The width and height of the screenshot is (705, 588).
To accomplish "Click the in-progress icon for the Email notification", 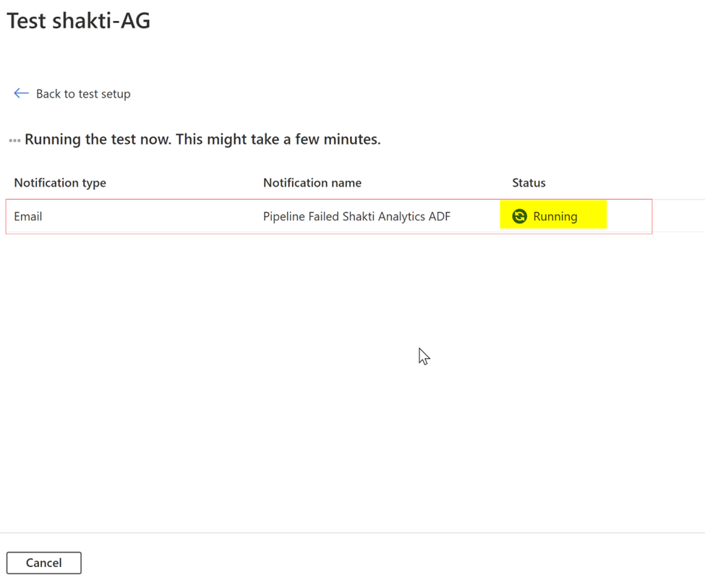I will 519,216.
